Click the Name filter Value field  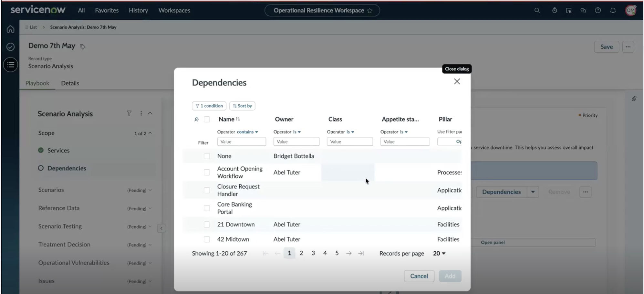pyautogui.click(x=242, y=142)
